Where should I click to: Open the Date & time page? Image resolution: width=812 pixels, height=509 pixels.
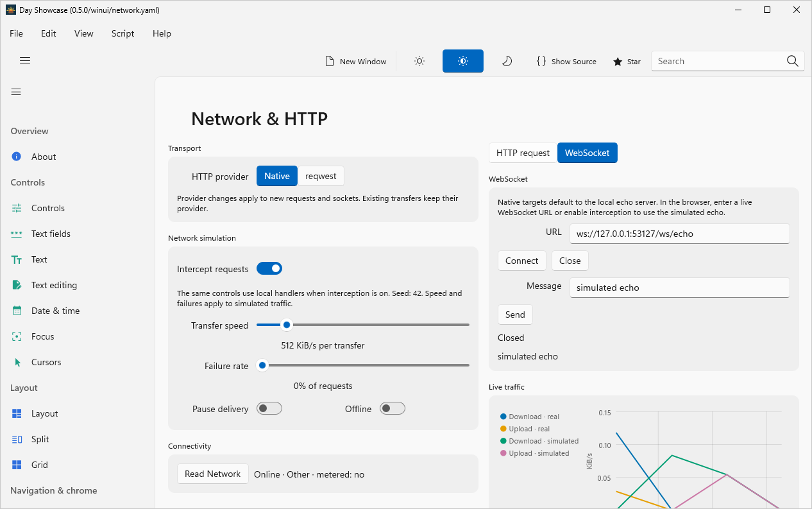click(77, 311)
